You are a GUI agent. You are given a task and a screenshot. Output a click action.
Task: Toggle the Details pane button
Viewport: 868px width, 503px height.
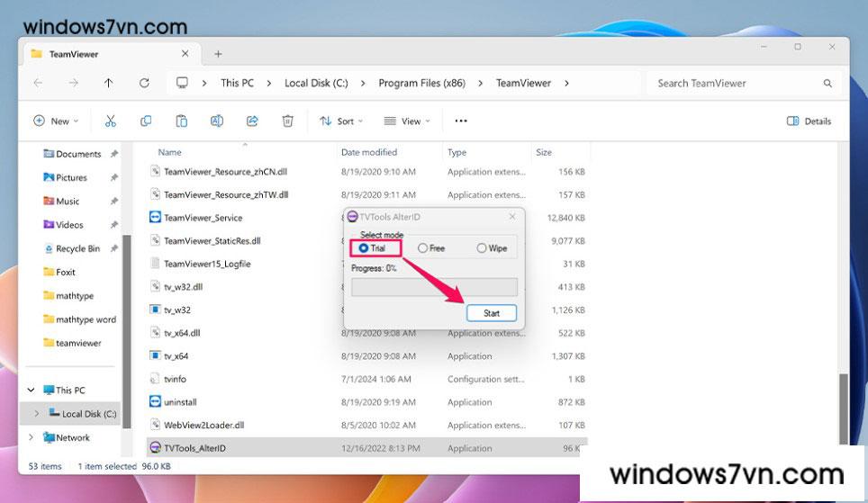point(809,121)
